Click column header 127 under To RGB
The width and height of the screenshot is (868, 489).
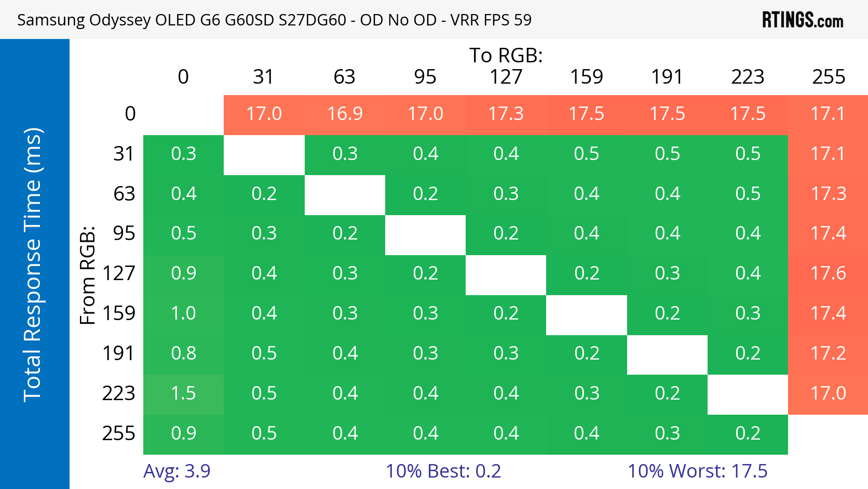click(x=506, y=77)
